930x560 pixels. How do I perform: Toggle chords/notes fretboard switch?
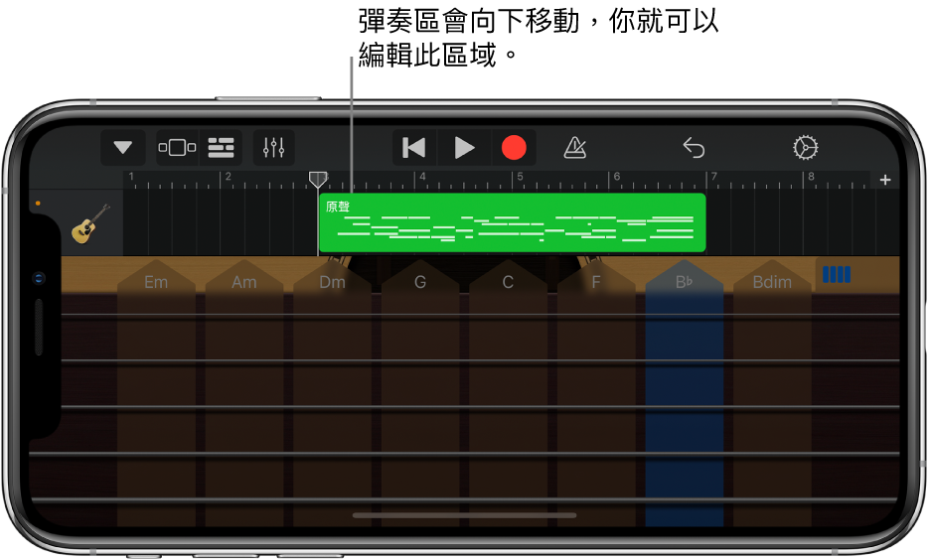837,274
